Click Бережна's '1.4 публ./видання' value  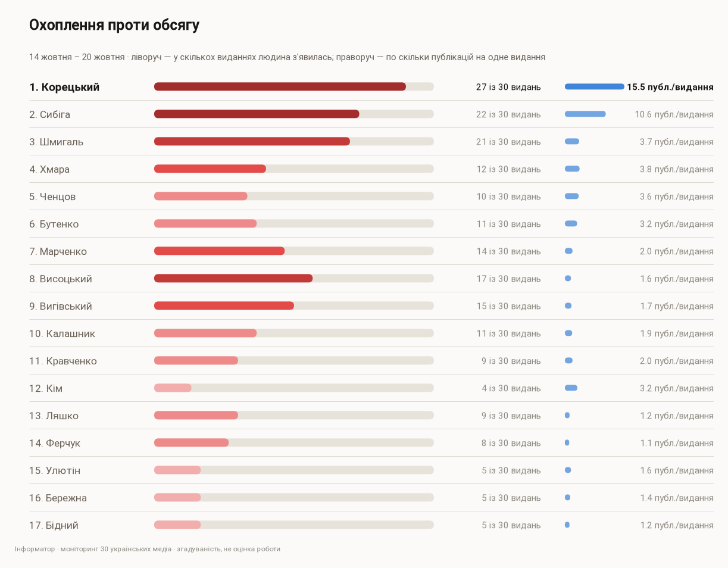point(677,498)
